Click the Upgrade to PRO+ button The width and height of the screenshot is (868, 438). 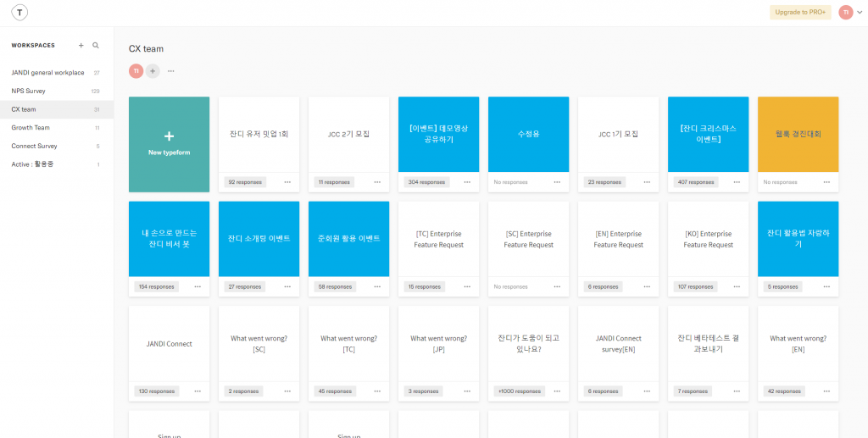pos(800,13)
